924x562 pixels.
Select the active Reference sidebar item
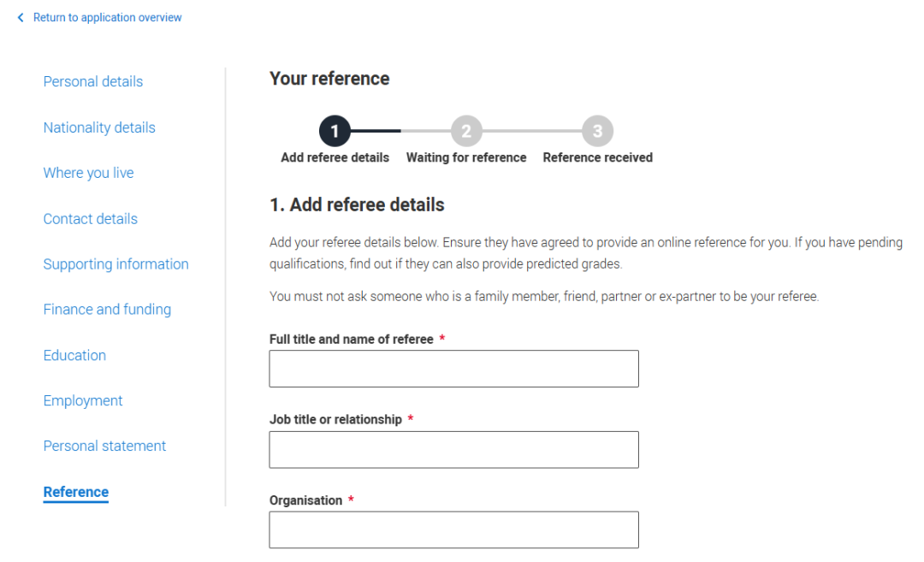[76, 492]
